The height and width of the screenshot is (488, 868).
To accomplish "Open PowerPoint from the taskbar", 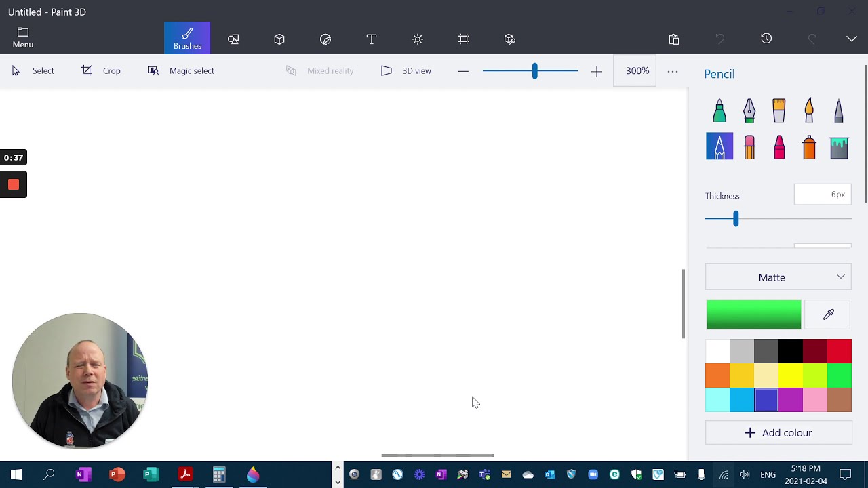I will tap(117, 474).
